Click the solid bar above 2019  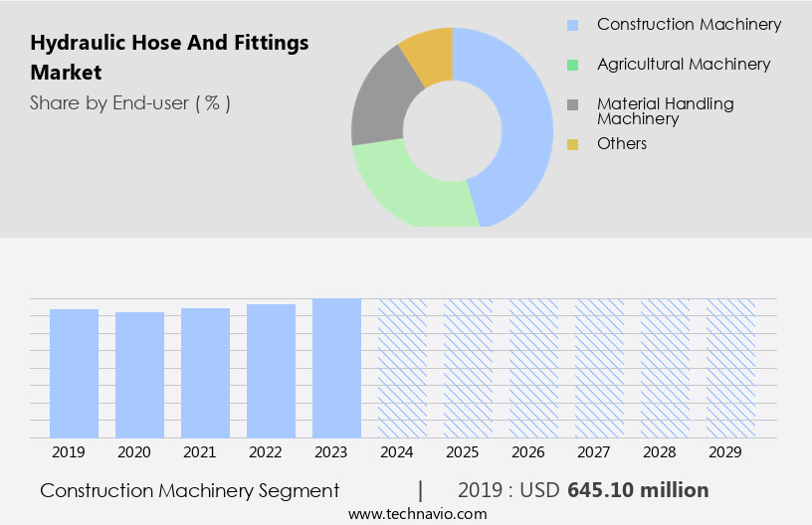pyautogui.click(x=74, y=373)
